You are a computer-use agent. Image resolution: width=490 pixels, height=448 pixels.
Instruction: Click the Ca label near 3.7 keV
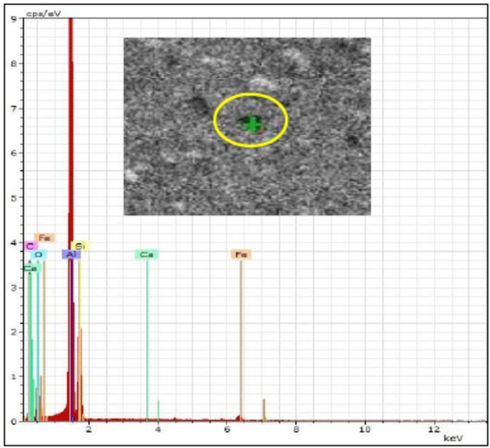tap(147, 254)
